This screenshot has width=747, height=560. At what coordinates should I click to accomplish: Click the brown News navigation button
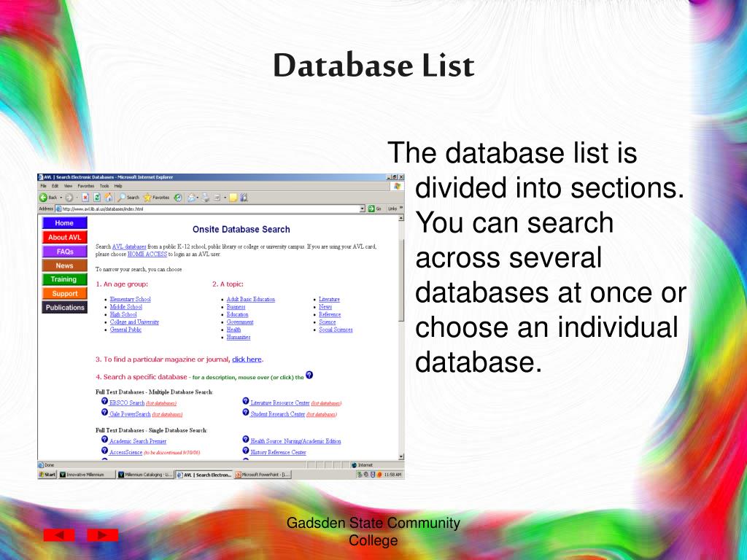tap(64, 265)
